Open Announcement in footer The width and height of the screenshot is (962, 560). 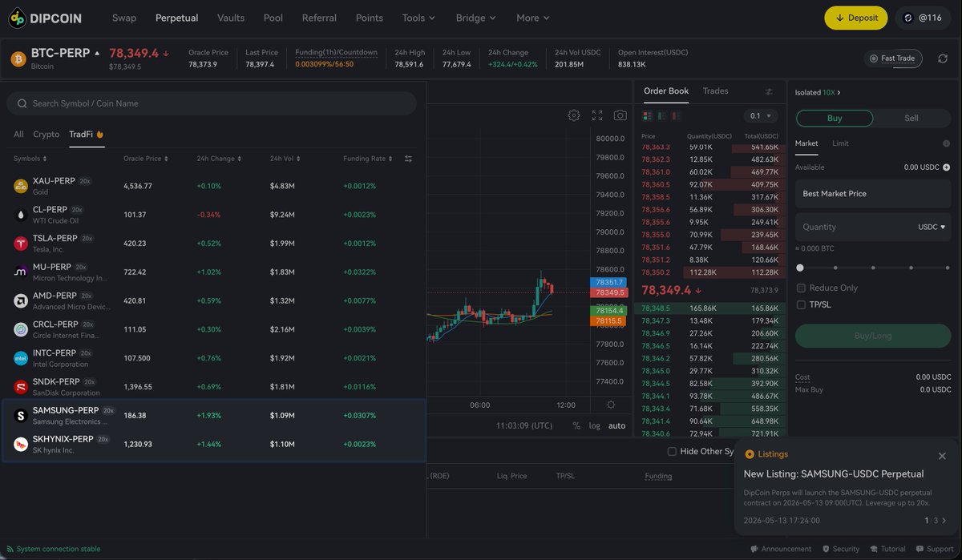tap(781, 549)
